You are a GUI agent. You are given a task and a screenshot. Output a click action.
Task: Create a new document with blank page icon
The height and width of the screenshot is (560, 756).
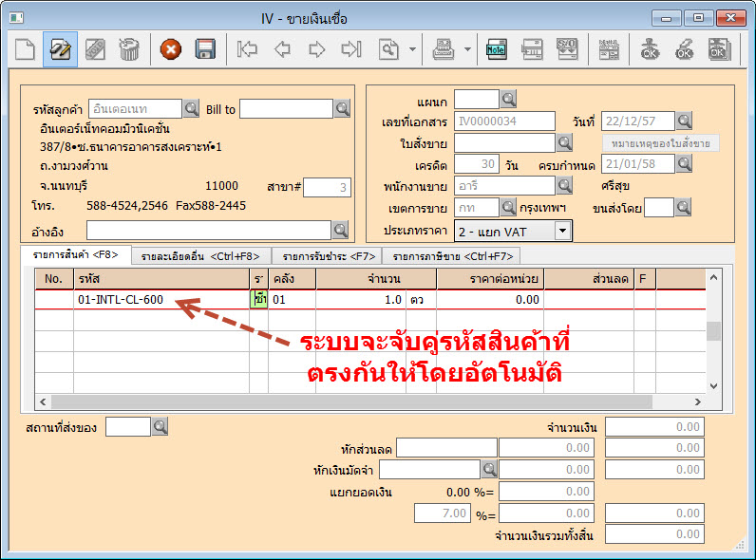point(25,49)
